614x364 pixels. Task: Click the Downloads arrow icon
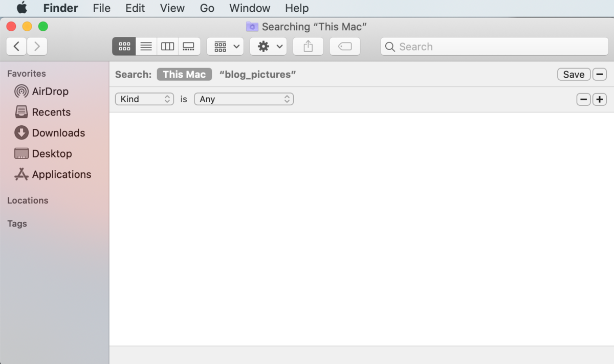click(x=21, y=133)
